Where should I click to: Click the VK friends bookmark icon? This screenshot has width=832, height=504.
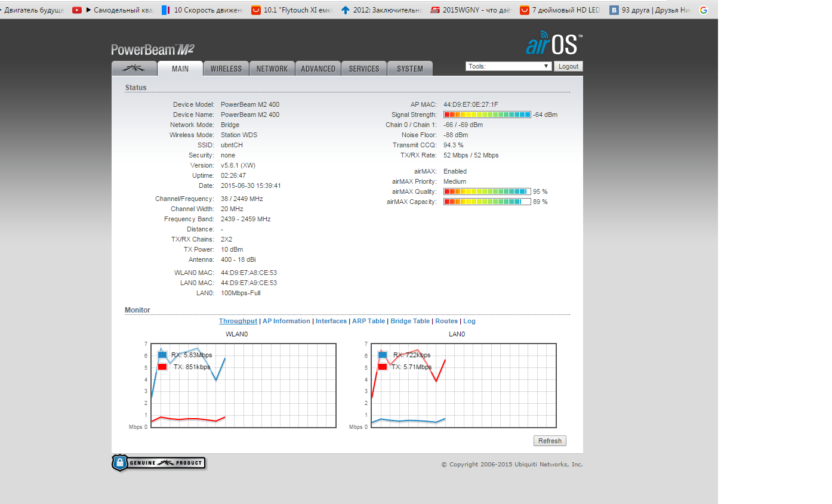pos(614,10)
